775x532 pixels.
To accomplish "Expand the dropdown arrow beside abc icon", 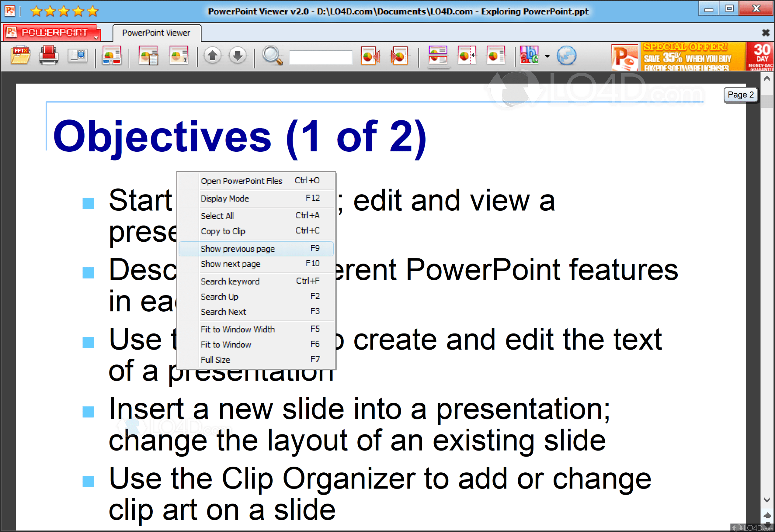I will tap(547, 56).
